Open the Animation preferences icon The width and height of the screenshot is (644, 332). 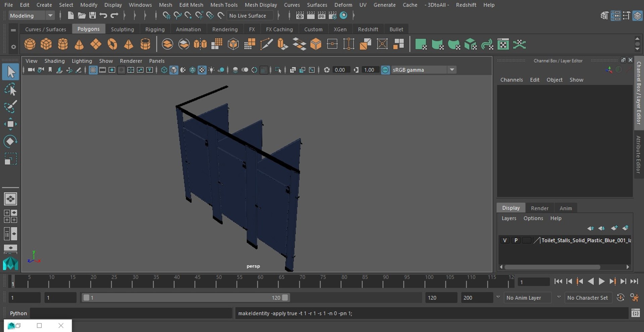(634, 297)
